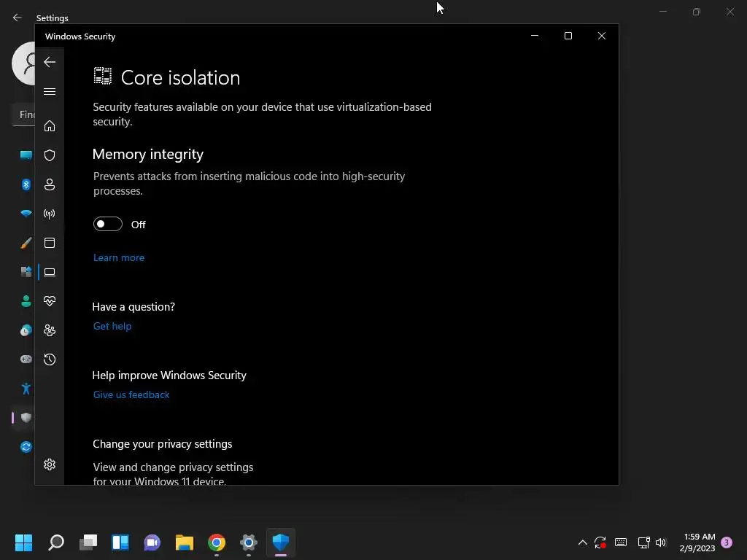Go back in Settings window
747x560 pixels.
18,17
